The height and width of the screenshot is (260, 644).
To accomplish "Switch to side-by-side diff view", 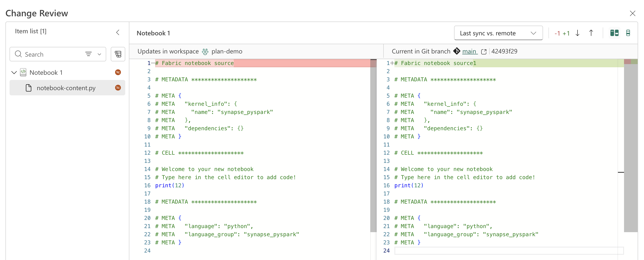I will [614, 33].
